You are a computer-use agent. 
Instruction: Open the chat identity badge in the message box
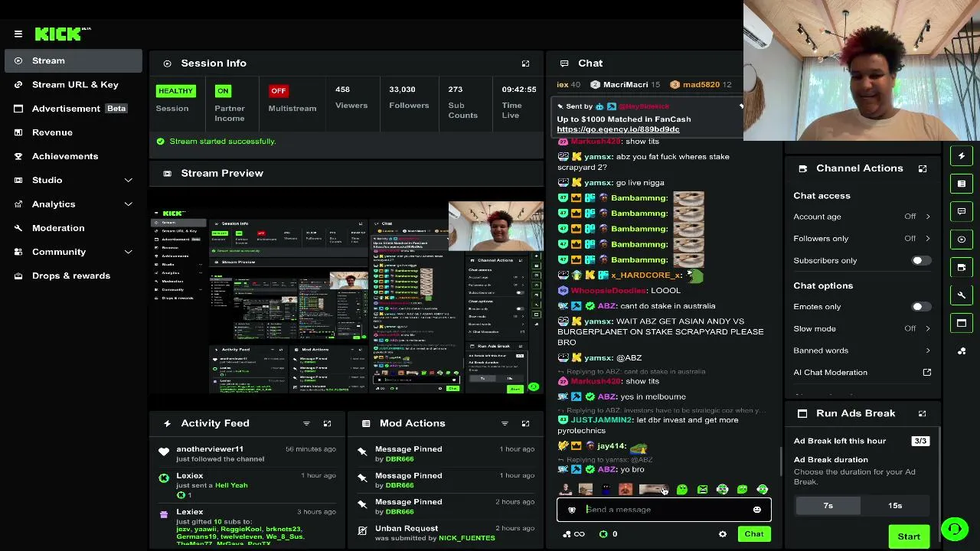click(x=572, y=510)
